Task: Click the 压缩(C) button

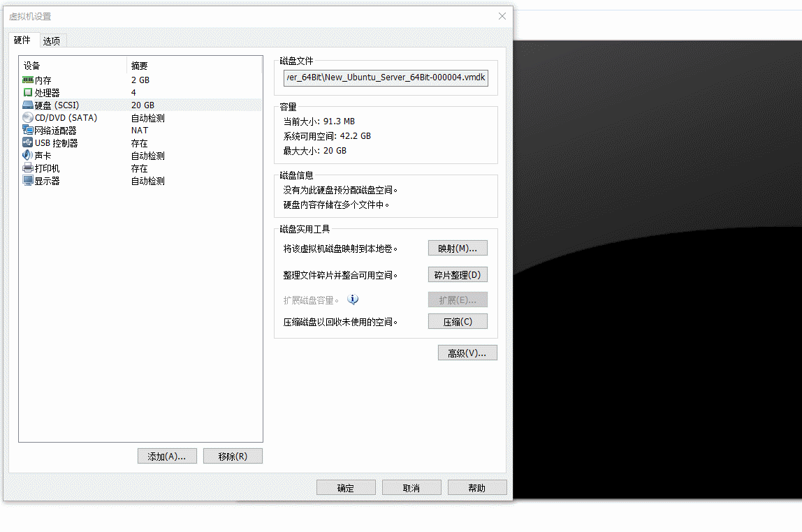Action: [x=458, y=321]
